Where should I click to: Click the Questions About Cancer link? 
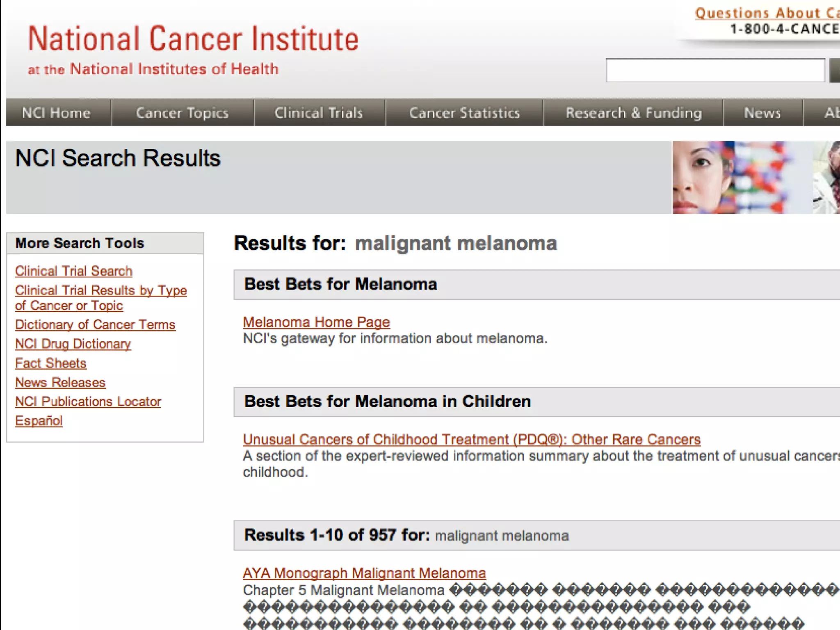[x=766, y=13]
